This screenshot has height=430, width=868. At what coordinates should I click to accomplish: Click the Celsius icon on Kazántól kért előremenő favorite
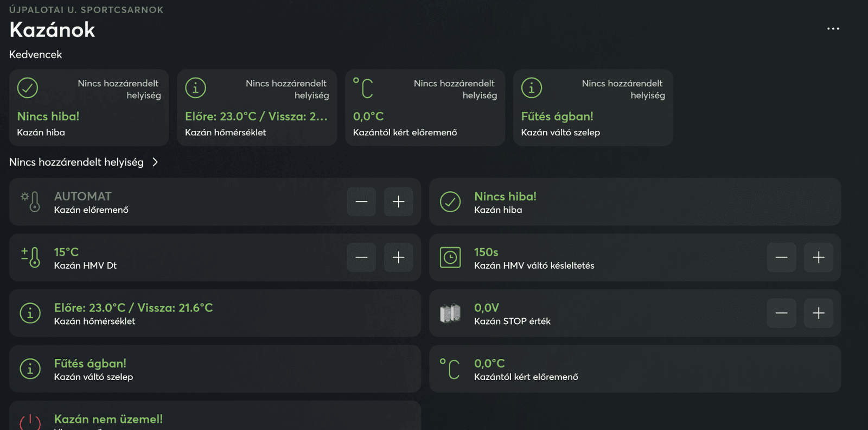click(x=363, y=88)
